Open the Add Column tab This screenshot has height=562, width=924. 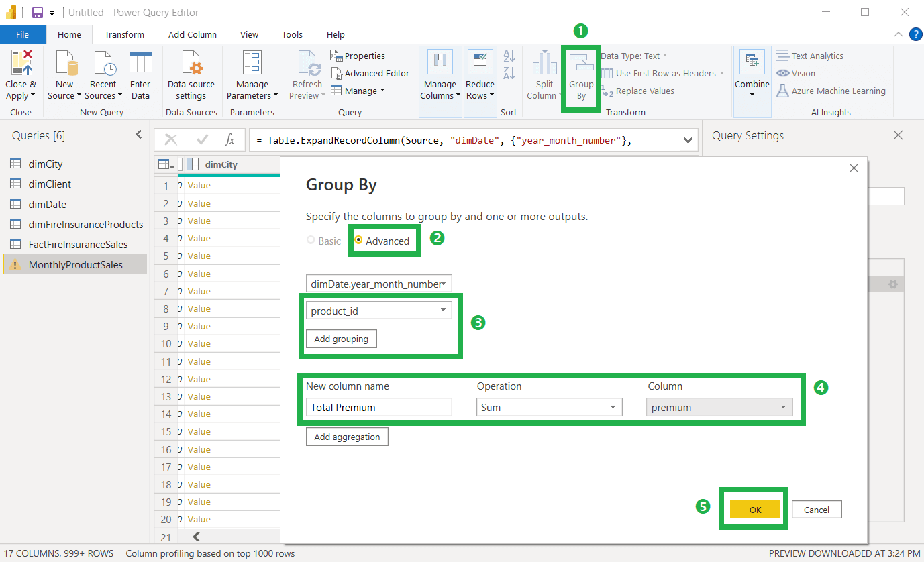(x=192, y=34)
